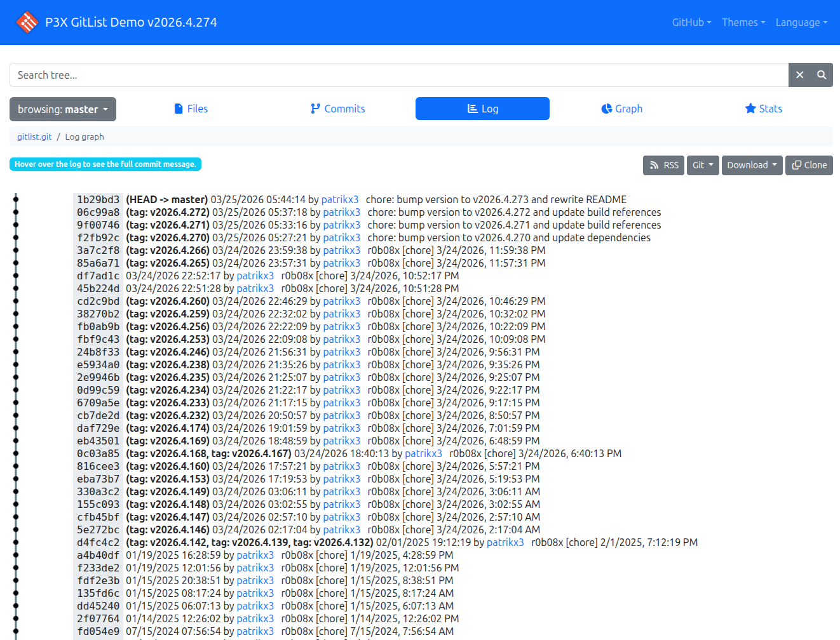Open the Language menu
The image size is (840, 640).
[801, 22]
